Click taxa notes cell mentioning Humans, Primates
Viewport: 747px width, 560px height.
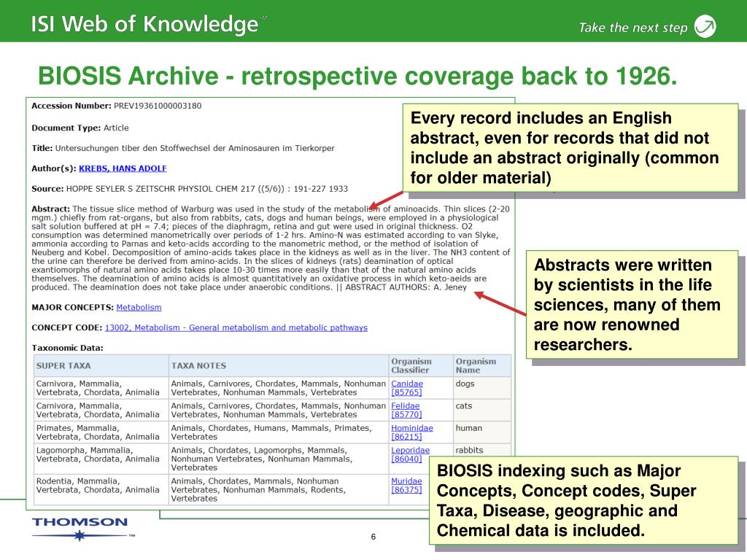click(x=279, y=432)
